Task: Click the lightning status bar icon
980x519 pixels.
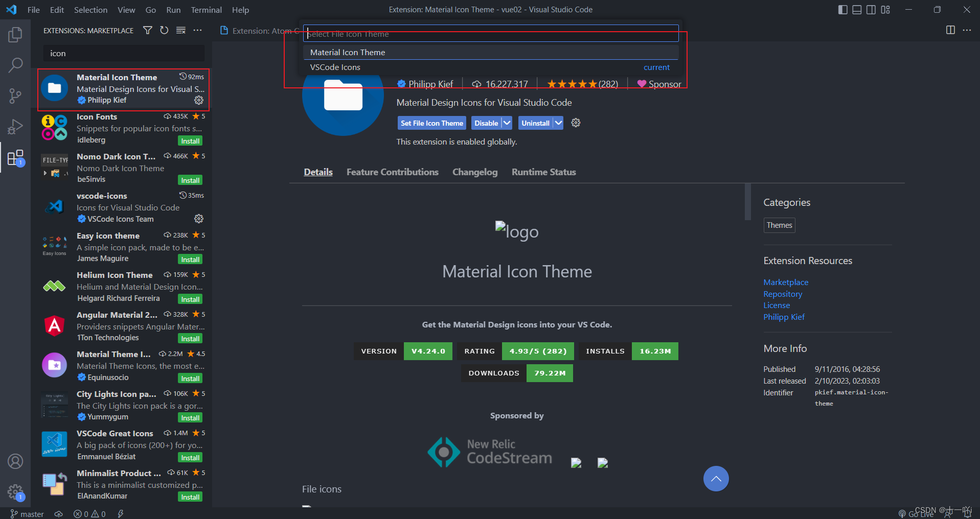Action: click(121, 514)
